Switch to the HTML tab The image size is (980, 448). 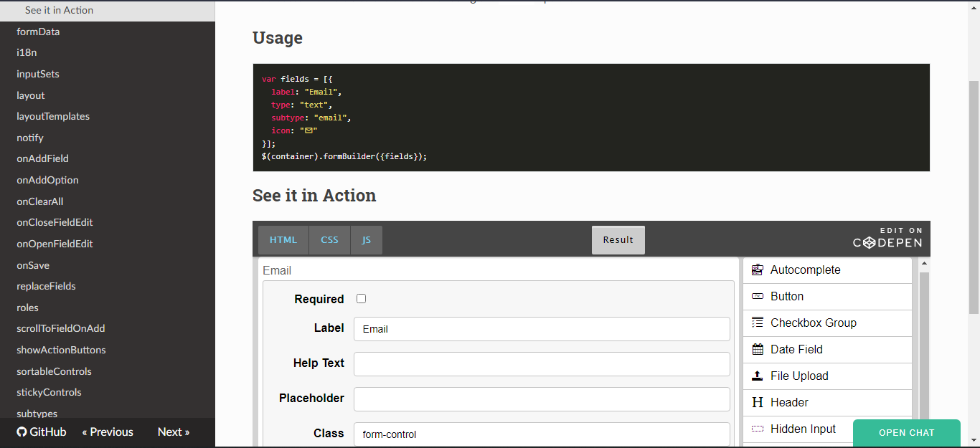[283, 240]
